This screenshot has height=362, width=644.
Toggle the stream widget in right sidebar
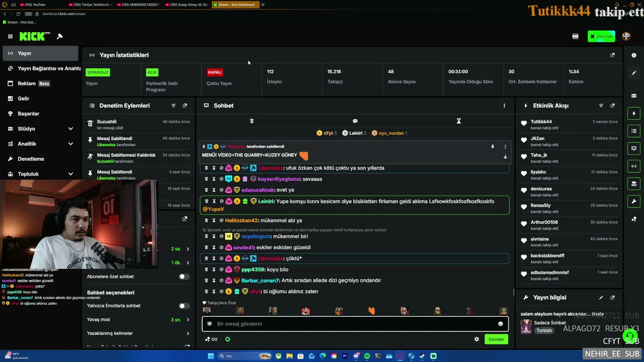click(x=634, y=166)
